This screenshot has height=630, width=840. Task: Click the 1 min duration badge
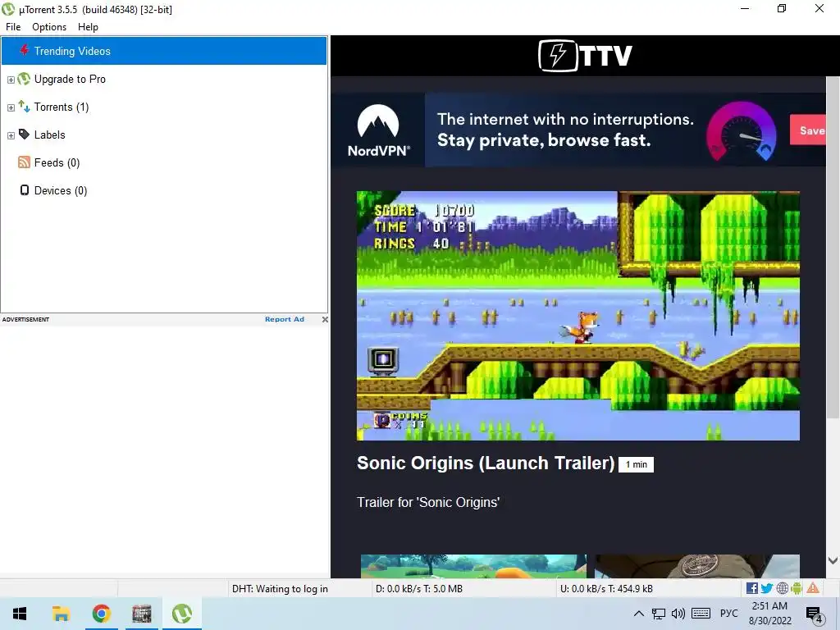click(x=636, y=464)
